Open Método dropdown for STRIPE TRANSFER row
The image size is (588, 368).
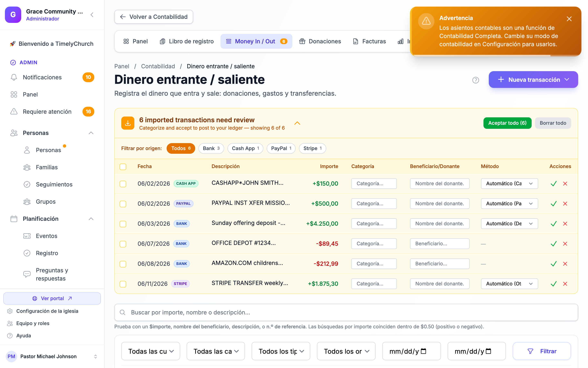click(509, 284)
